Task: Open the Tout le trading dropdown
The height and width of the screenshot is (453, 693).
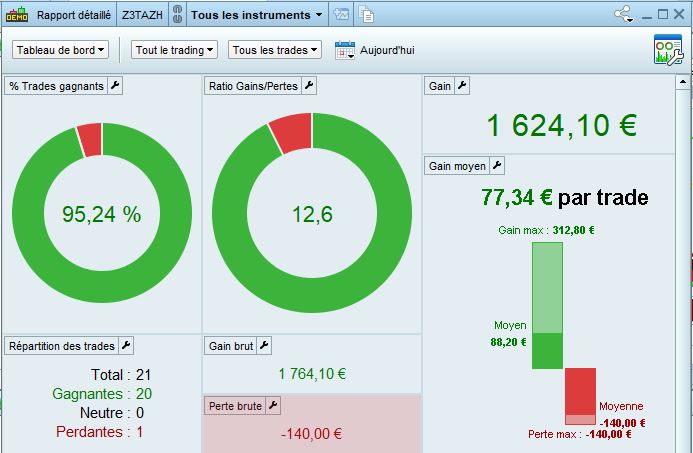Action: pos(174,50)
